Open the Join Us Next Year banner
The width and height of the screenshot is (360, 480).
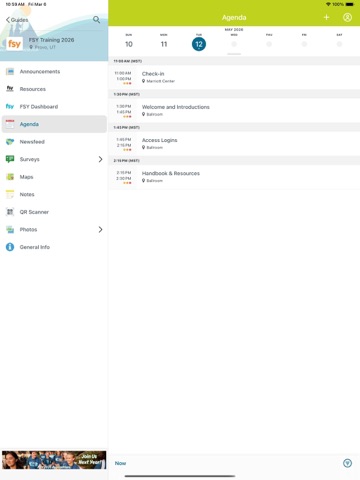pos(54,460)
